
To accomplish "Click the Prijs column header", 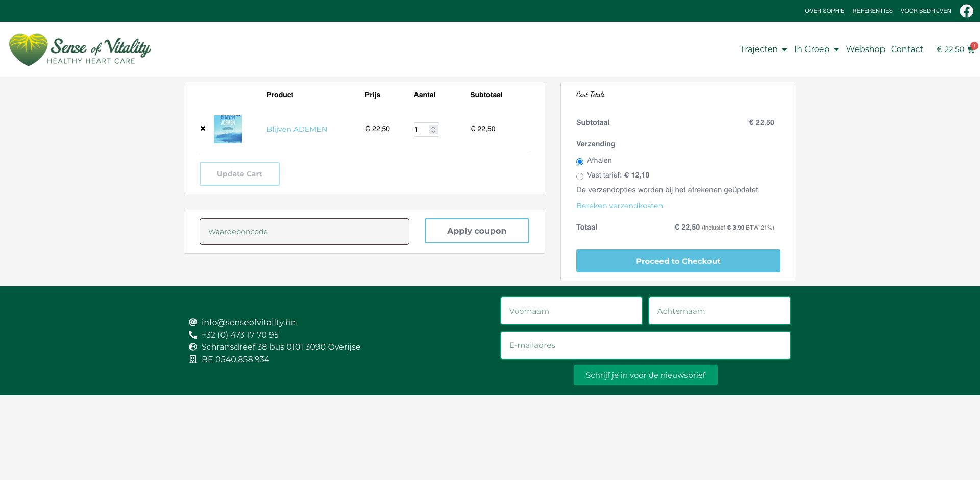I will [x=372, y=95].
